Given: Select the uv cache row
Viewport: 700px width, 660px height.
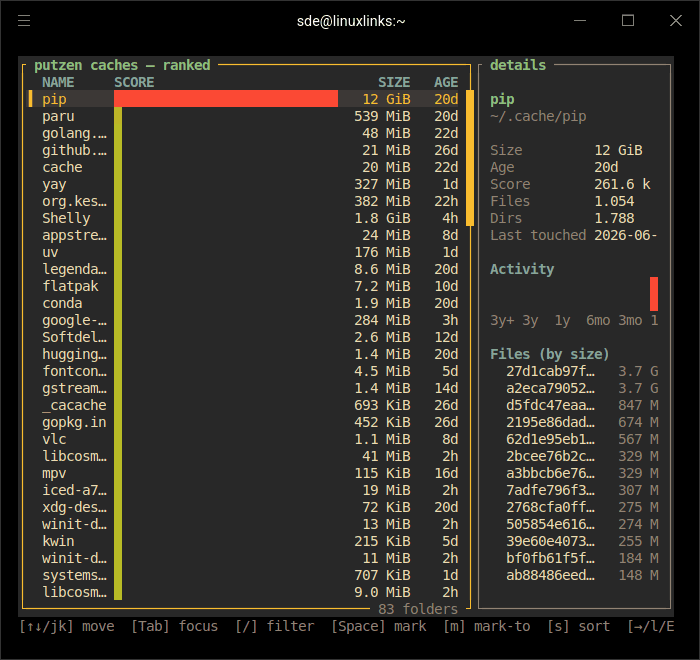Looking at the screenshot, I should (243, 252).
